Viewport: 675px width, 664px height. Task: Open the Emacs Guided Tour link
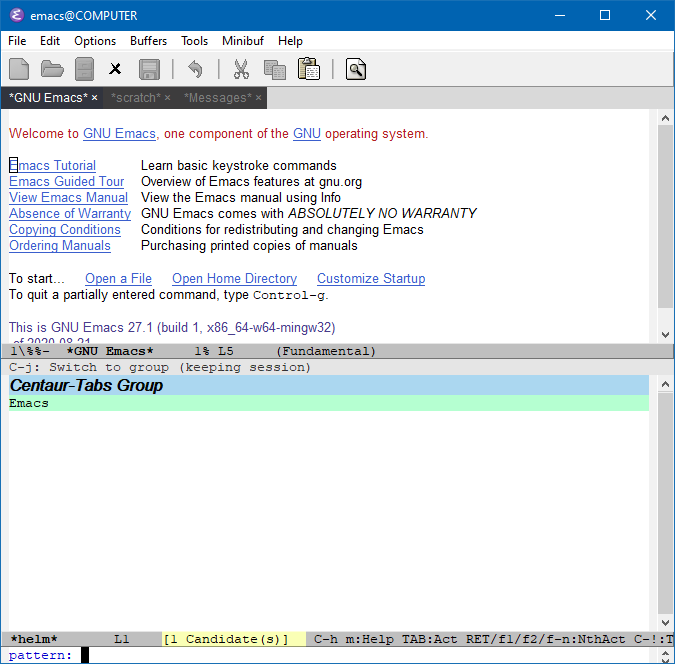[x=67, y=181]
